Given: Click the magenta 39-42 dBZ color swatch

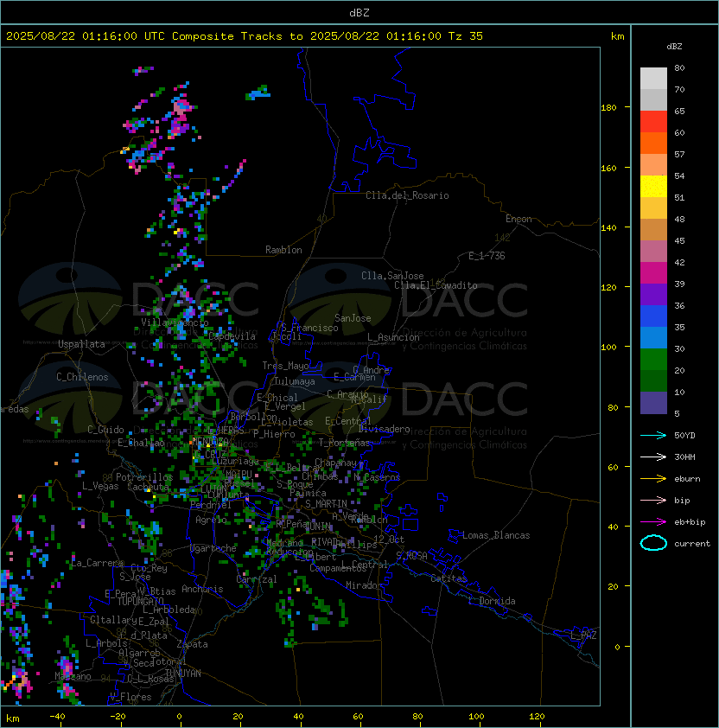Looking at the screenshot, I should tap(653, 273).
